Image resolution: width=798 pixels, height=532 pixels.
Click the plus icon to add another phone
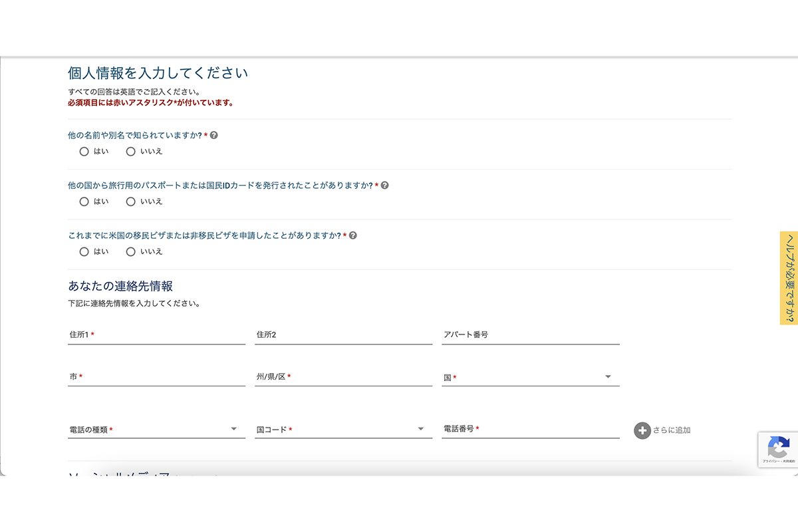(x=642, y=430)
